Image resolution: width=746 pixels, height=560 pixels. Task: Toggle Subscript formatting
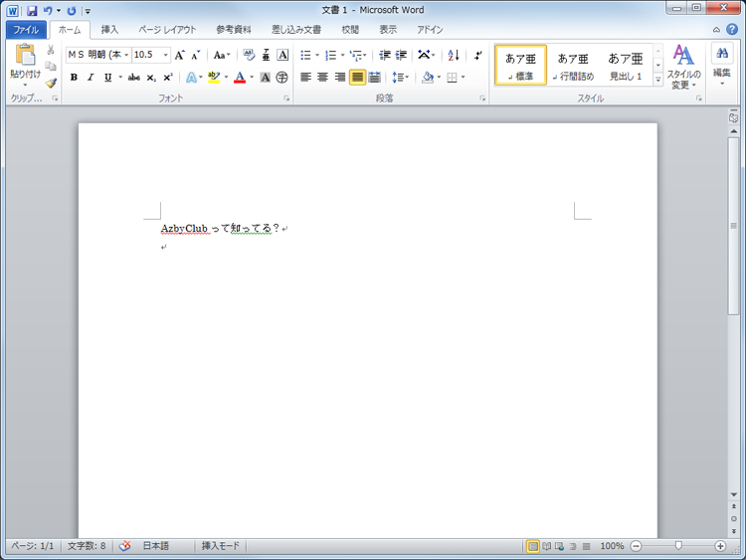pyautogui.click(x=151, y=77)
